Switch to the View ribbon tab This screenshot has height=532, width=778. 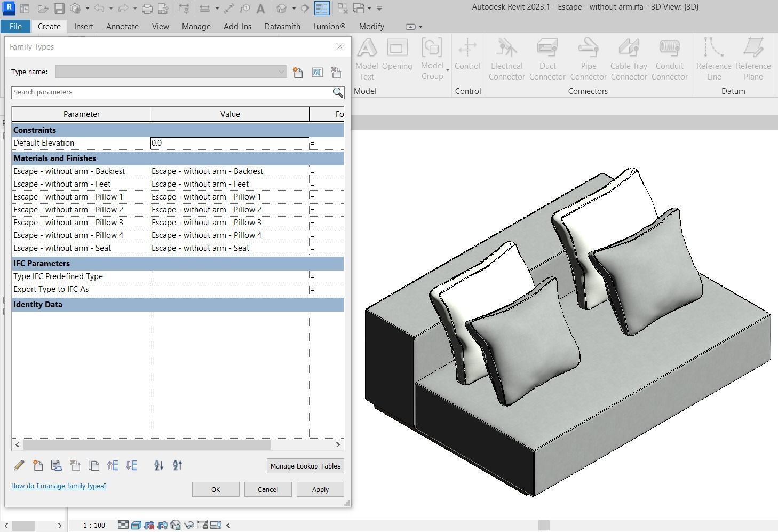(x=160, y=26)
